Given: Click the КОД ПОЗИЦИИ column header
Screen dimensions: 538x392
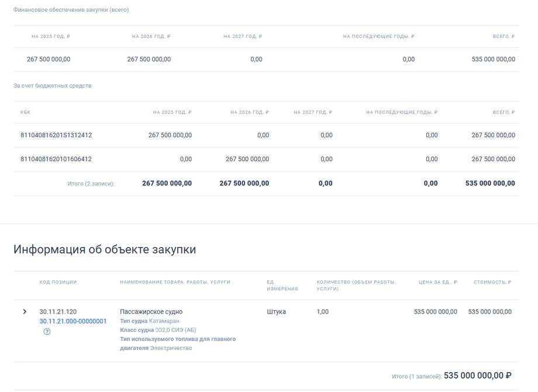Looking at the screenshot, I should (57, 282).
